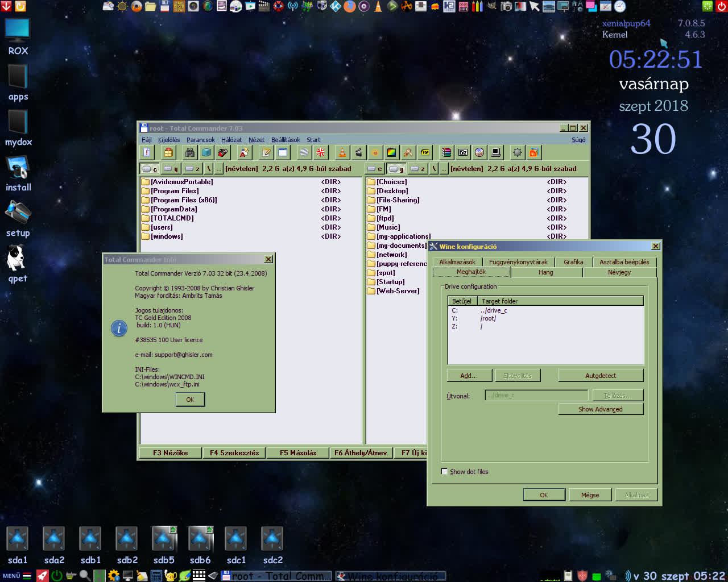The image size is (728, 582).
Task: Switch to the Névjegy tab
Action: click(x=619, y=273)
